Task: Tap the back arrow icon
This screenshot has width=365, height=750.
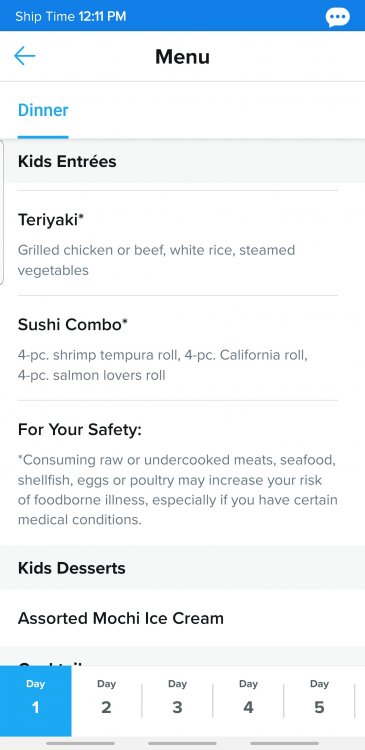Action: [x=24, y=56]
